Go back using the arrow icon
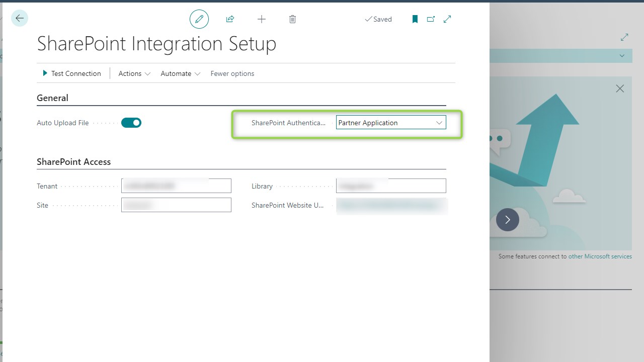Screen dimensions: 644x362 [20, 18]
